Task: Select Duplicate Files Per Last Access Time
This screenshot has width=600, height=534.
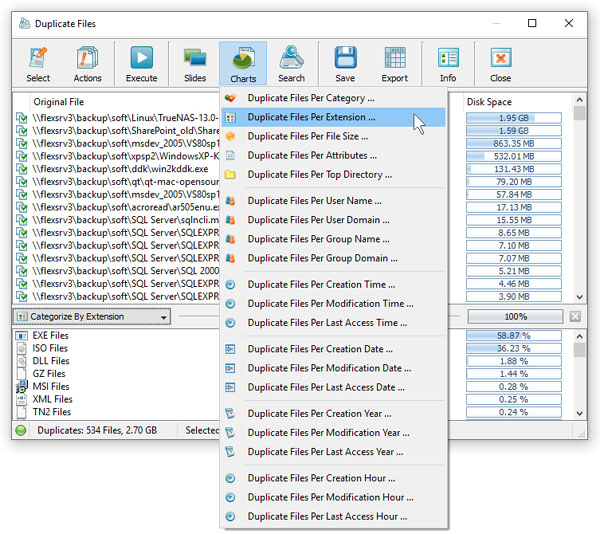Action: click(x=333, y=323)
